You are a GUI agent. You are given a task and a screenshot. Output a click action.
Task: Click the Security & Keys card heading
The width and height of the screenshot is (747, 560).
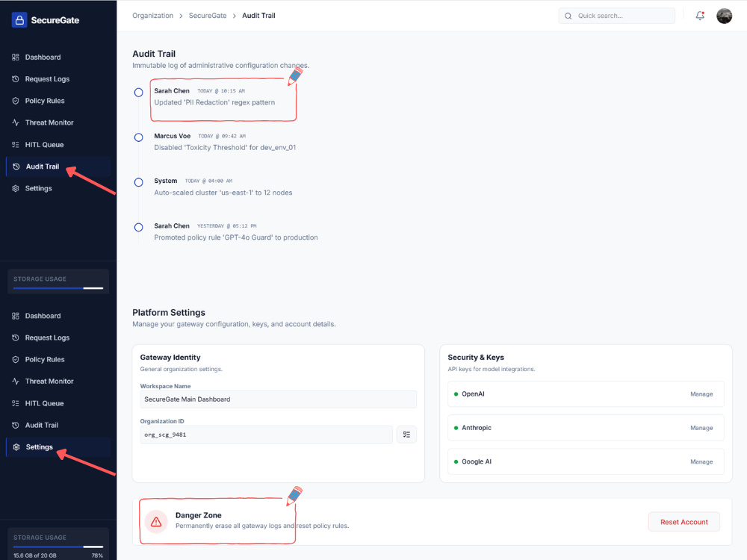475,358
